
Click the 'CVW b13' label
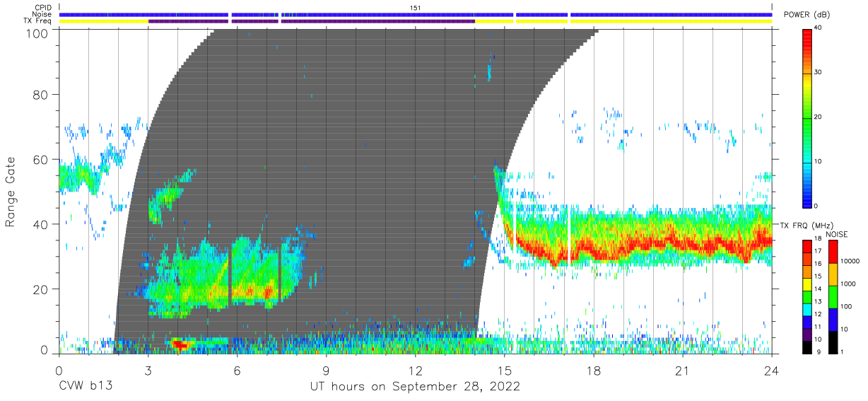point(86,386)
